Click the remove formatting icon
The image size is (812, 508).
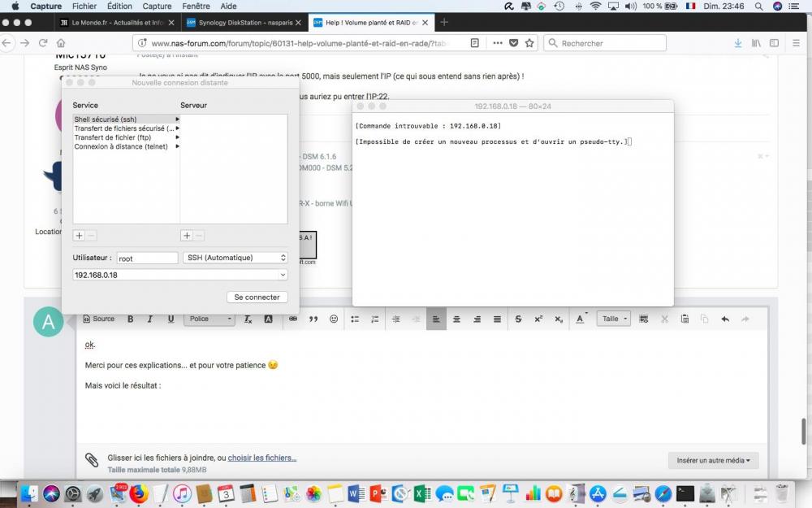click(x=248, y=319)
